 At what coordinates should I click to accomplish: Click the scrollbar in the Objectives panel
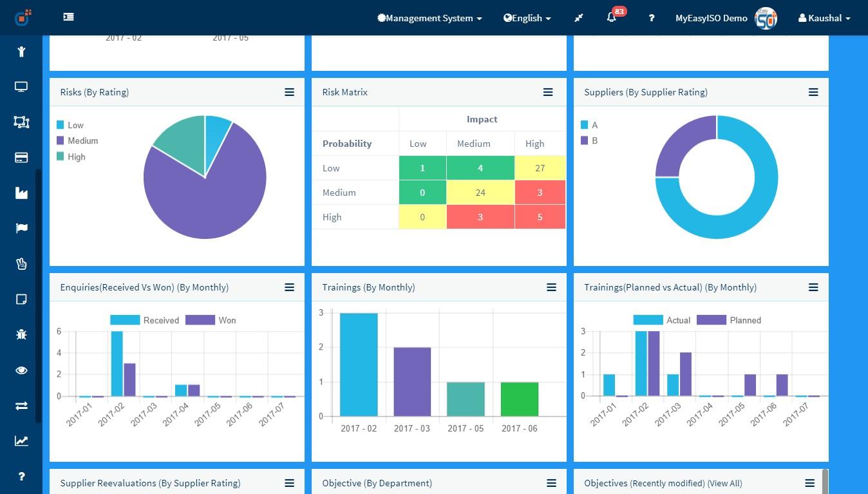click(x=826, y=482)
